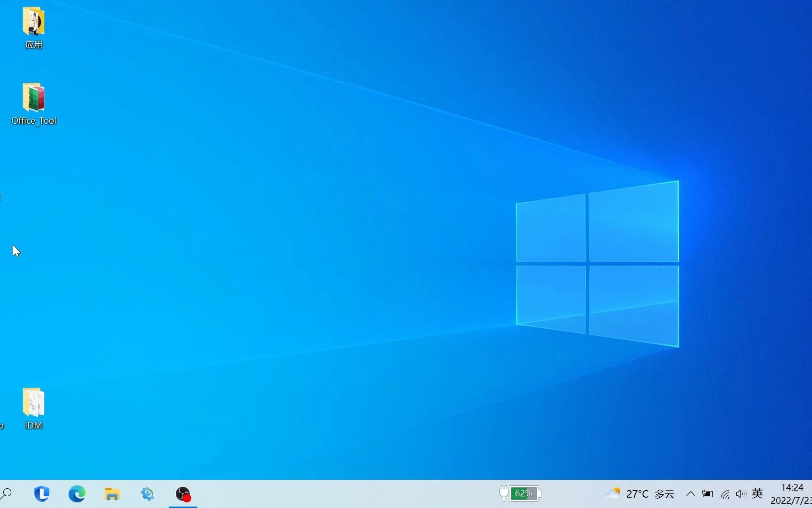Screen dimensions: 812x508
Task: Open the volume speaker tray icon
Action: point(741,494)
